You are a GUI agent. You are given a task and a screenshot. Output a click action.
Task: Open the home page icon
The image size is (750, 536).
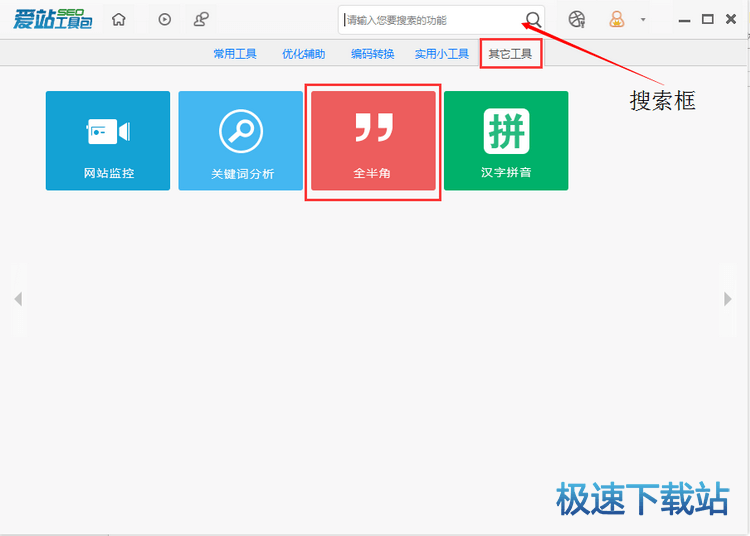(x=119, y=20)
